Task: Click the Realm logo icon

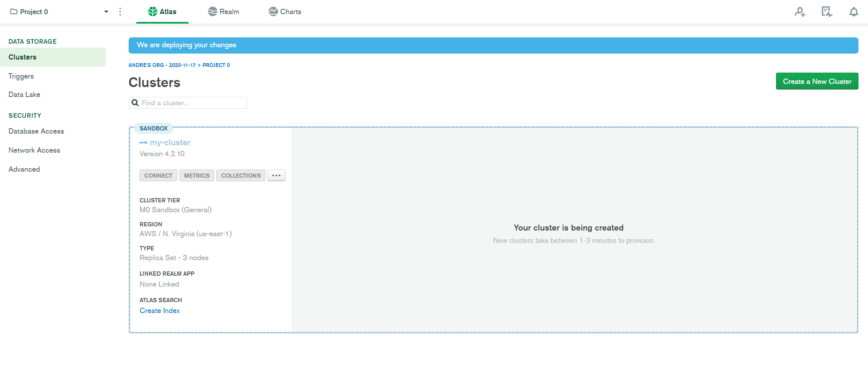Action: [212, 12]
